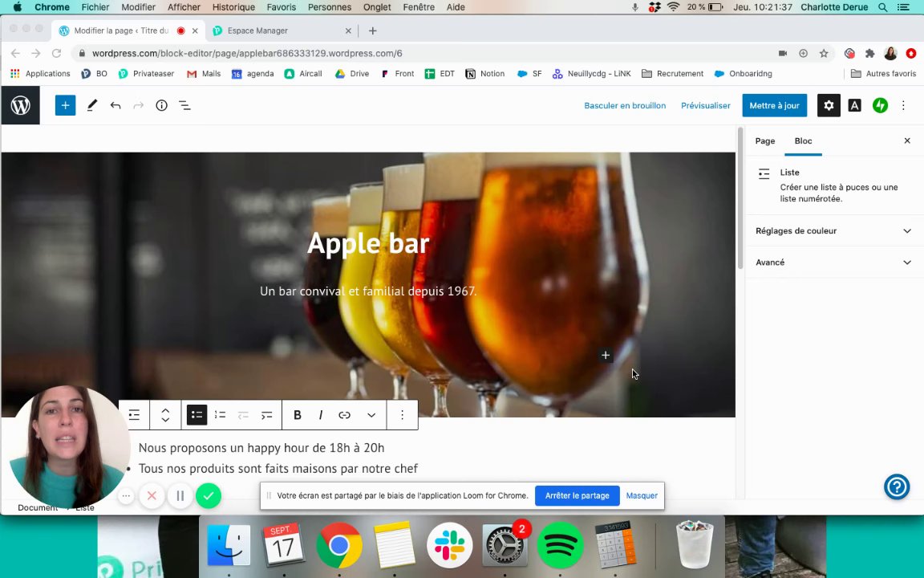
Task: Convert to ordered numbered list
Action: (221, 415)
